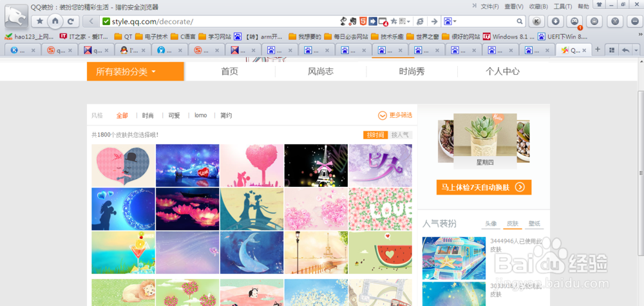Switch to IE compatibility mode icon
This screenshot has height=306, width=644.
[x=420, y=21]
